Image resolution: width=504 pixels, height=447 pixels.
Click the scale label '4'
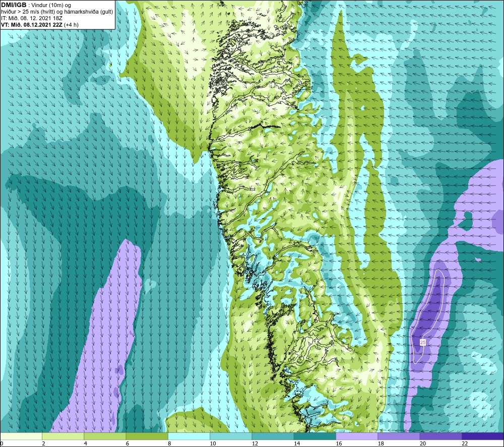[86, 443]
